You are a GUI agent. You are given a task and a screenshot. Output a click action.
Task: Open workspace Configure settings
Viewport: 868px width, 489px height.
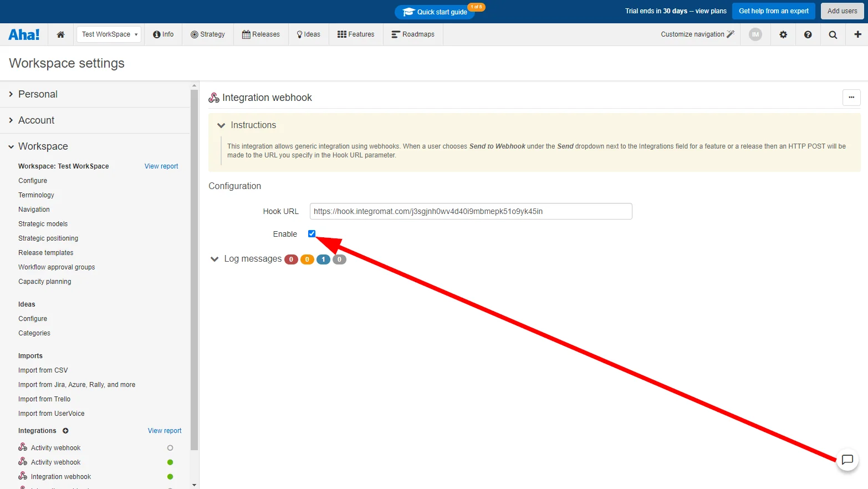point(33,181)
